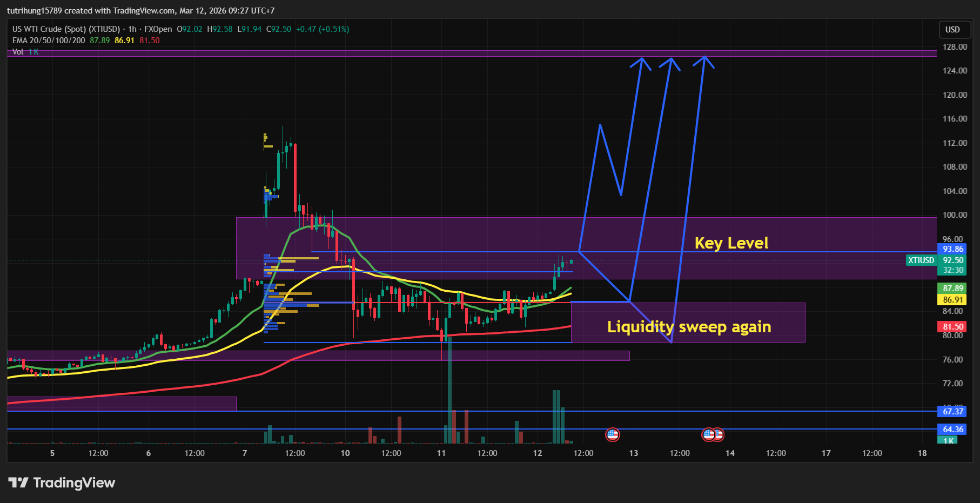980x503 pixels.
Task: Click the Vol indicator legend
Action: pos(18,52)
